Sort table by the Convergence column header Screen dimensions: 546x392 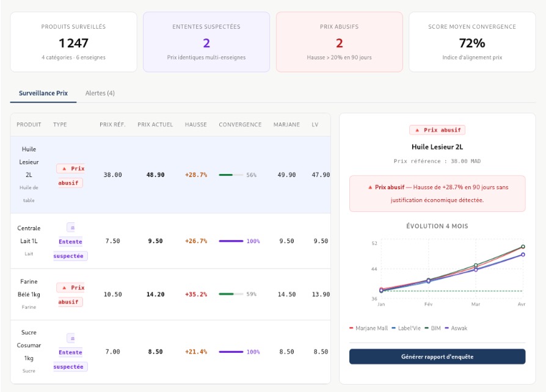click(x=240, y=125)
